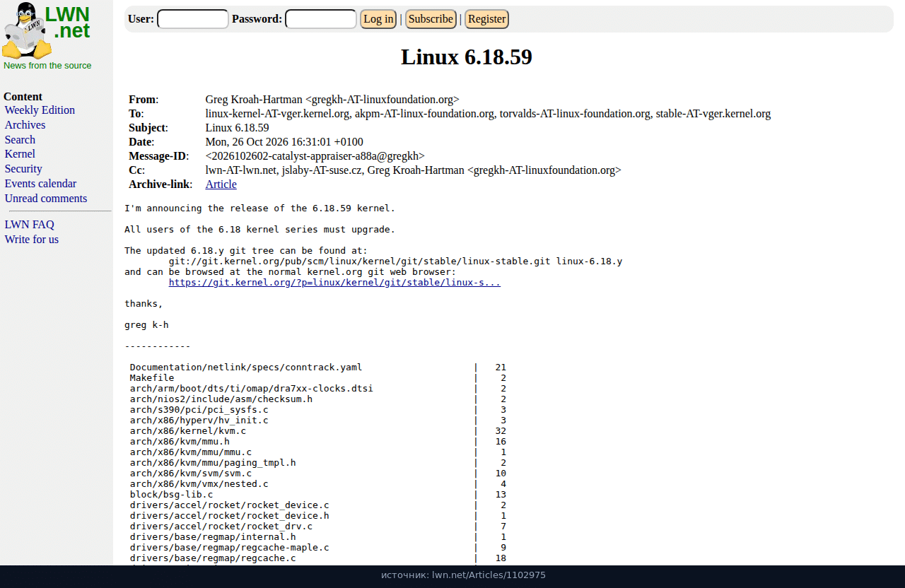This screenshot has width=905, height=588.
Task: Click the Linux 6.18.59 page heading
Action: pyautogui.click(x=467, y=57)
